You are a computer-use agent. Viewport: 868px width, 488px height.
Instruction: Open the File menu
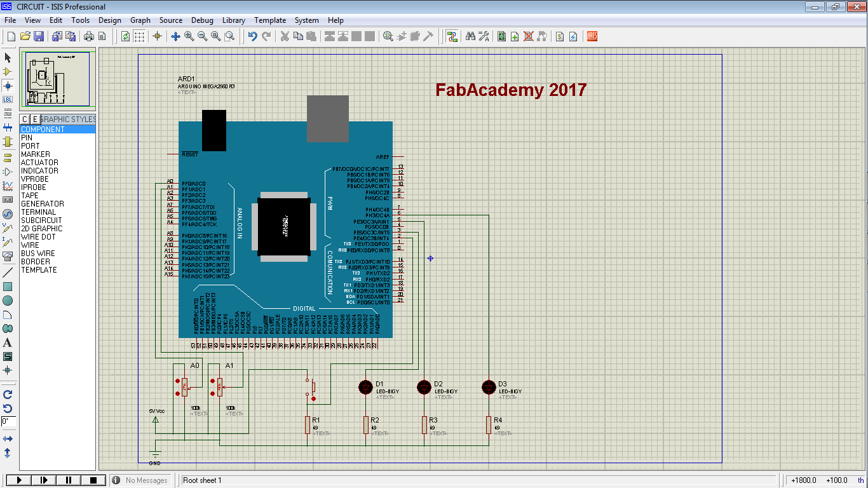pyautogui.click(x=10, y=20)
